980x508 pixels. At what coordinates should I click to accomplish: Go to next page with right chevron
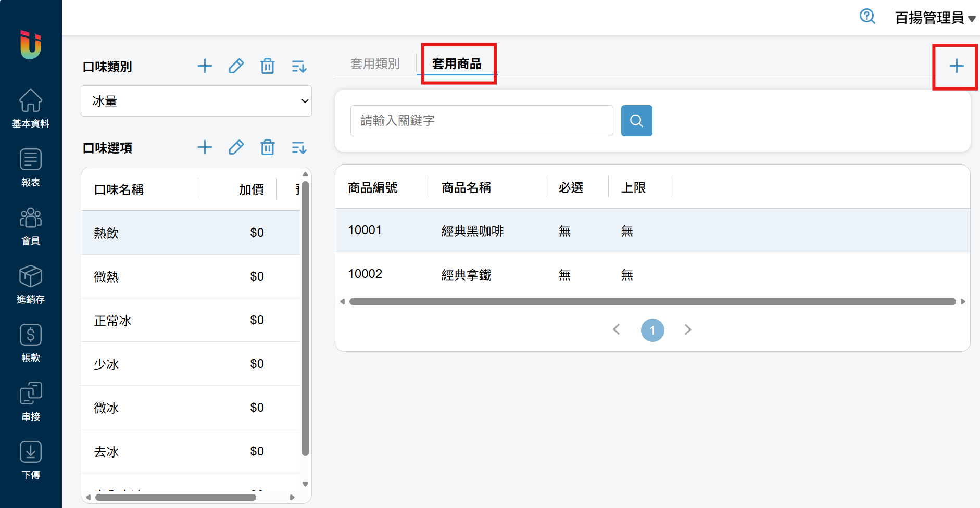pyautogui.click(x=688, y=329)
